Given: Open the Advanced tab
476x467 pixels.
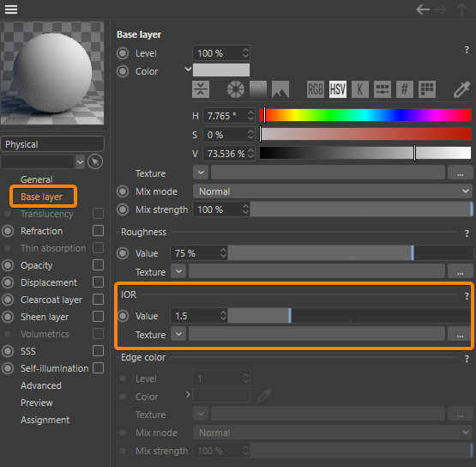Looking at the screenshot, I should (41, 385).
